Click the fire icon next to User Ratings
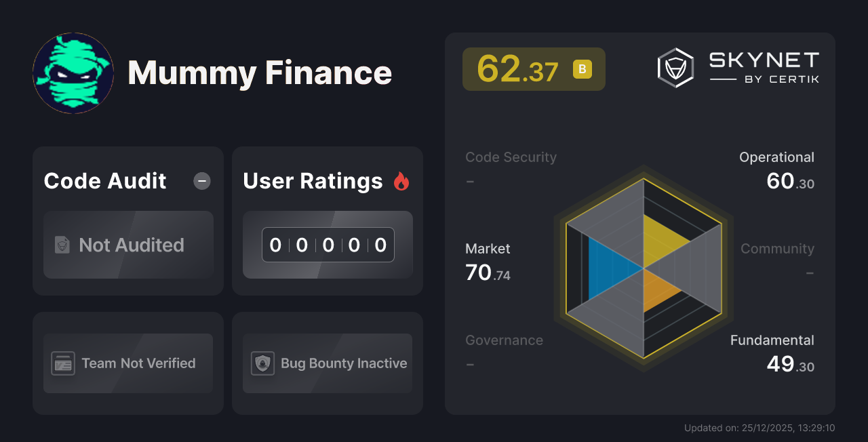The image size is (868, 442). pos(401,180)
